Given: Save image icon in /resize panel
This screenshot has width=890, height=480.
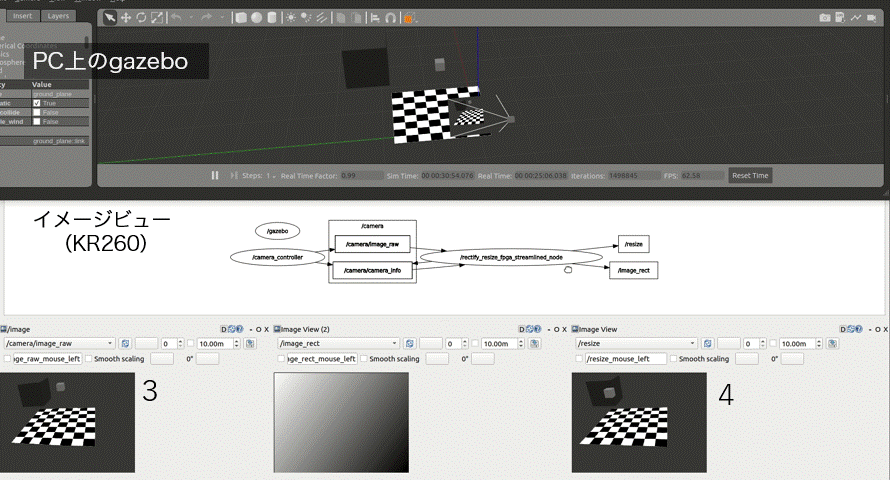Looking at the screenshot, I should point(832,344).
